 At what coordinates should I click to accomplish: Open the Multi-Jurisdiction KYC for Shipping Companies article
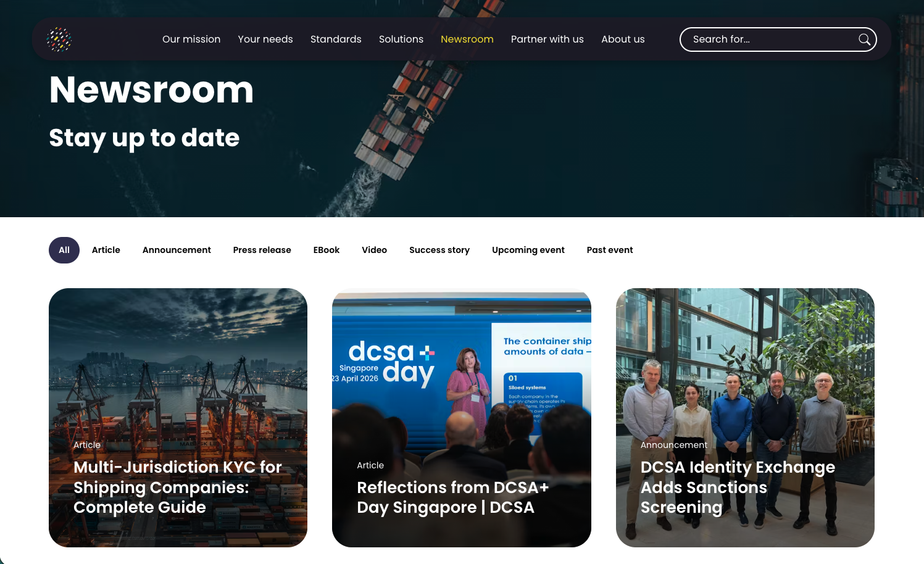point(178,487)
